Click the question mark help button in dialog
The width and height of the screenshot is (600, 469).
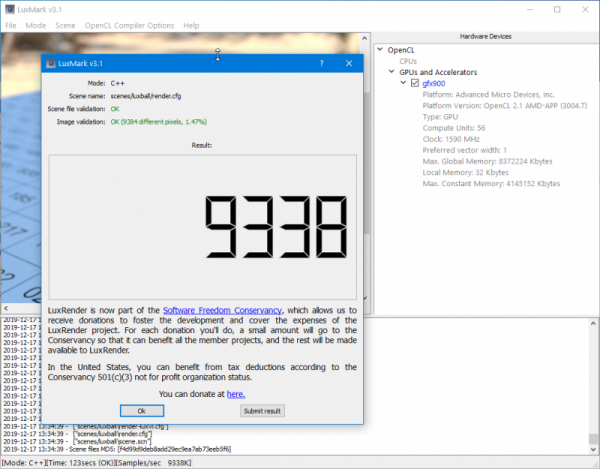click(321, 62)
